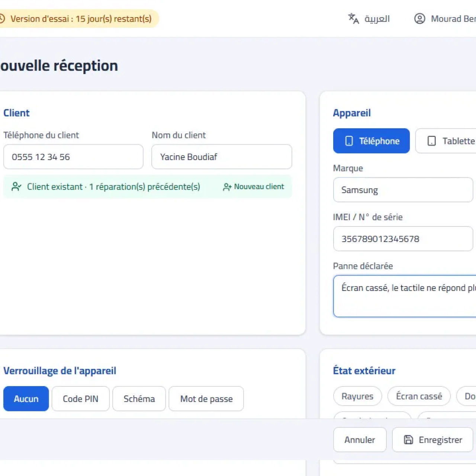This screenshot has height=476, width=476.
Task: Toggle the Rayures condition chip
Action: click(357, 396)
